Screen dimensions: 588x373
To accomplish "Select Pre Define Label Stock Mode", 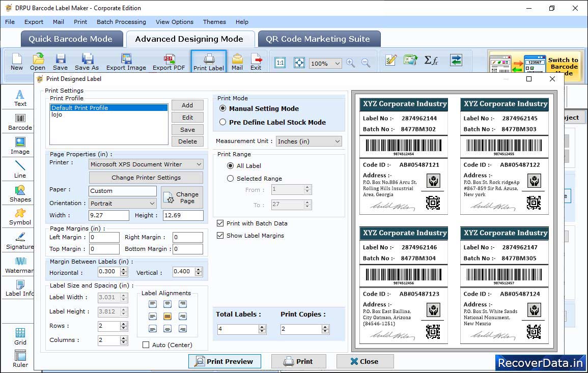I will pos(223,122).
